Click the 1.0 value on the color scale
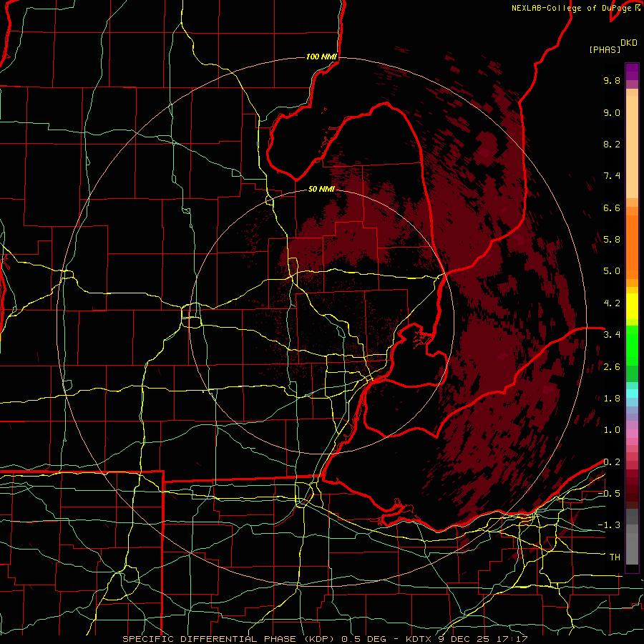The height and width of the screenshot is (644, 644). coord(612,430)
